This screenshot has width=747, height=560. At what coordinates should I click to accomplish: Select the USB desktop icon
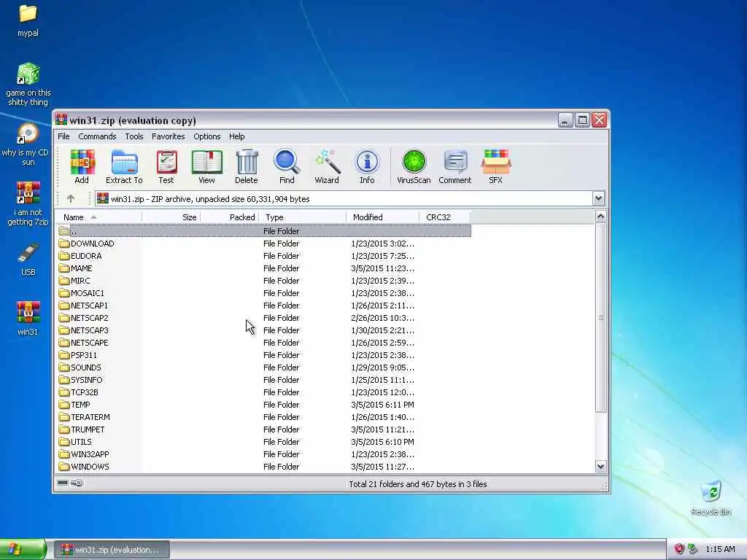tap(28, 260)
